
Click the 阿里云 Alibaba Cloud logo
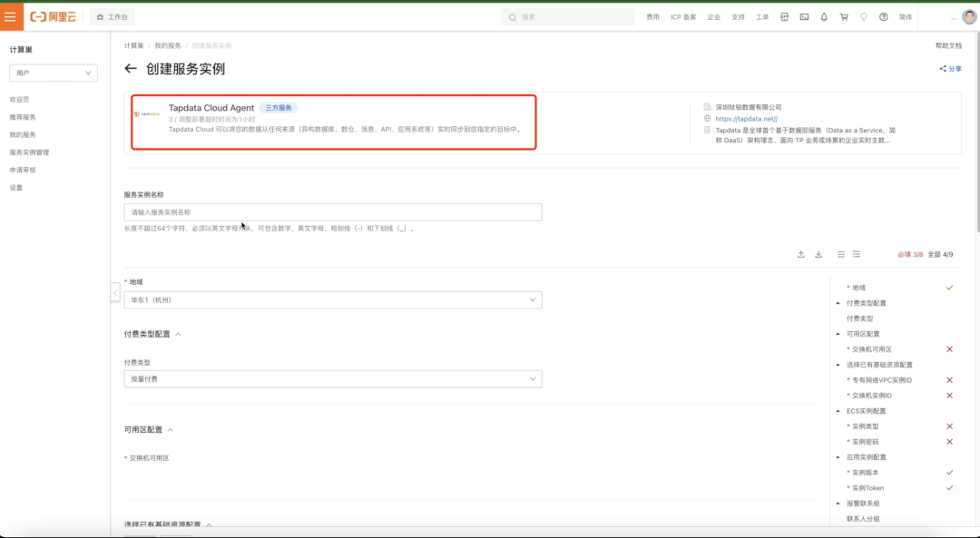pyautogui.click(x=54, y=17)
